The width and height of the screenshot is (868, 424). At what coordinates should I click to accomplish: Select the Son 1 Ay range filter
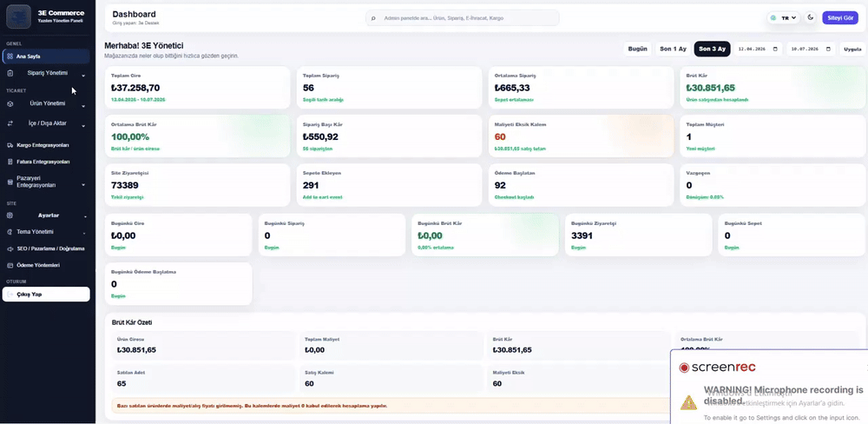674,49
